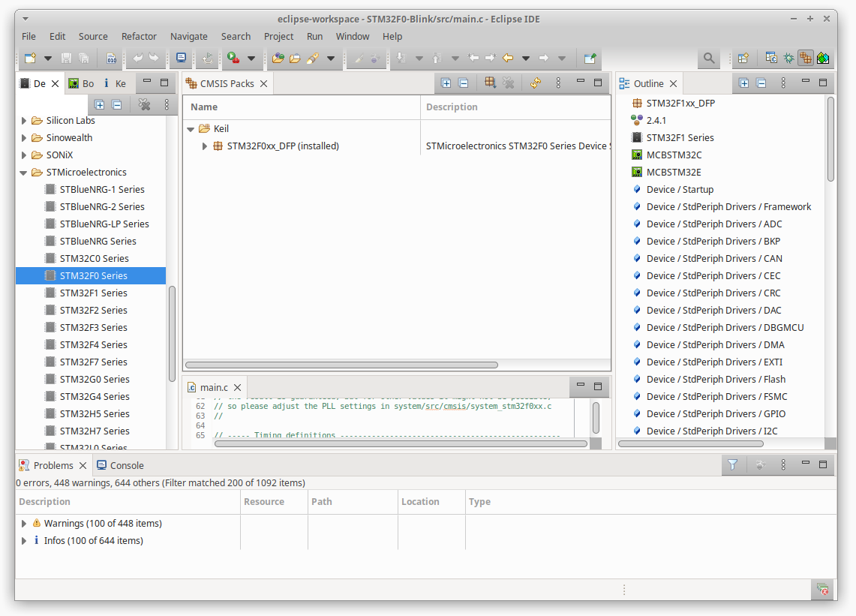Open the search tools dropdown arrow
This screenshot has width=856, height=616.
click(x=330, y=59)
